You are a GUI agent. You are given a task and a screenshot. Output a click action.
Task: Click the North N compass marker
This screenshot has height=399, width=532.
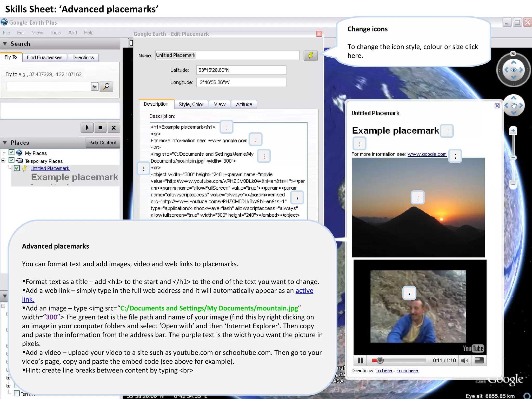click(x=513, y=54)
